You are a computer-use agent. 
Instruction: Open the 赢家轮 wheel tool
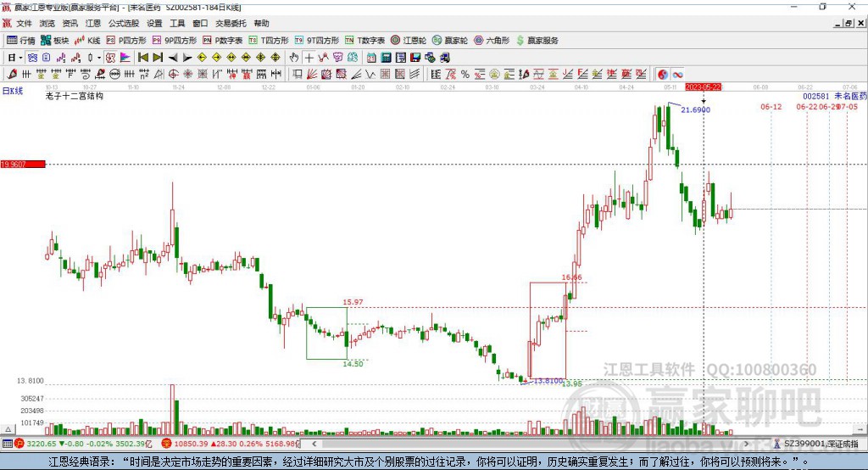coord(450,41)
